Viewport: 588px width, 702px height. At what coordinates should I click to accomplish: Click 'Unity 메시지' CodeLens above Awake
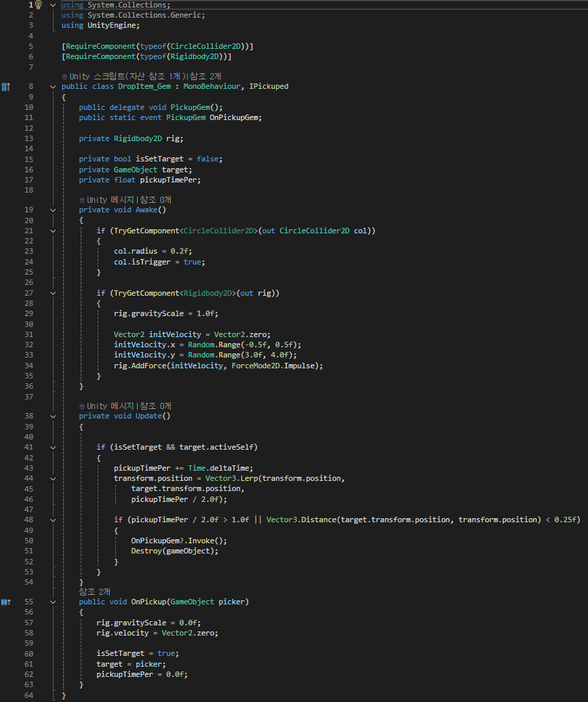111,199
